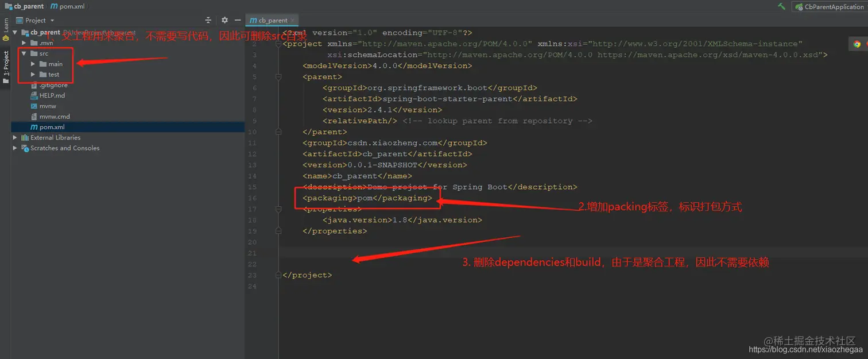Screen dimensions: 868x359
Task: Open the Project view selector dropdown
Action: click(x=35, y=20)
